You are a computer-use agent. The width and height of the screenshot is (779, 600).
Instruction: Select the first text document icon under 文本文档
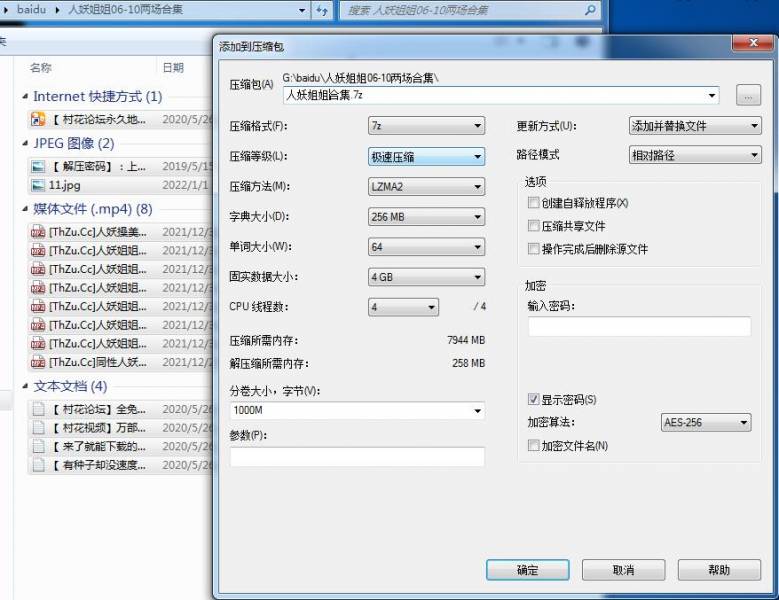[38, 409]
